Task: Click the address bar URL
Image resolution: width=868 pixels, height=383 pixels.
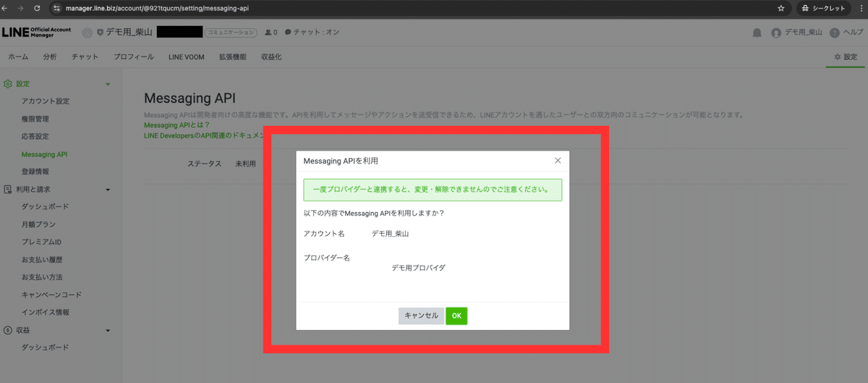Action: (156, 8)
